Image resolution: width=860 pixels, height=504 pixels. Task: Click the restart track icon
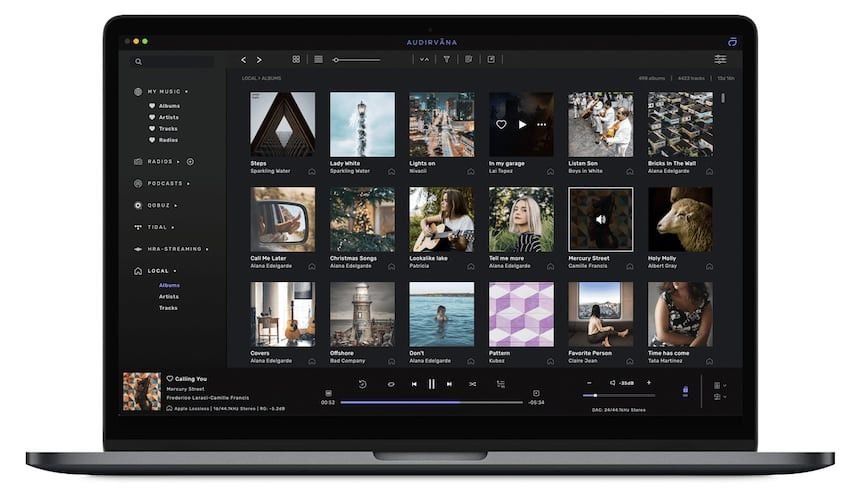[x=363, y=384]
